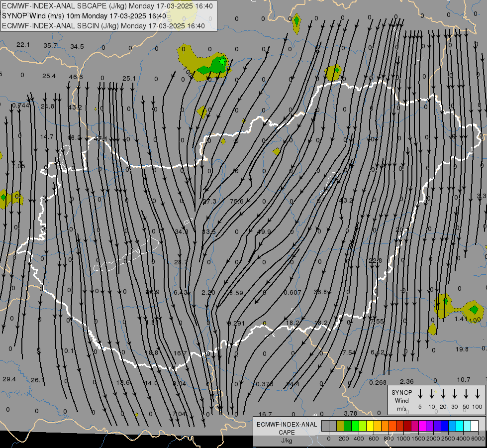Click the map value 6.42
Screen dimensions: 487x448
point(378,352)
